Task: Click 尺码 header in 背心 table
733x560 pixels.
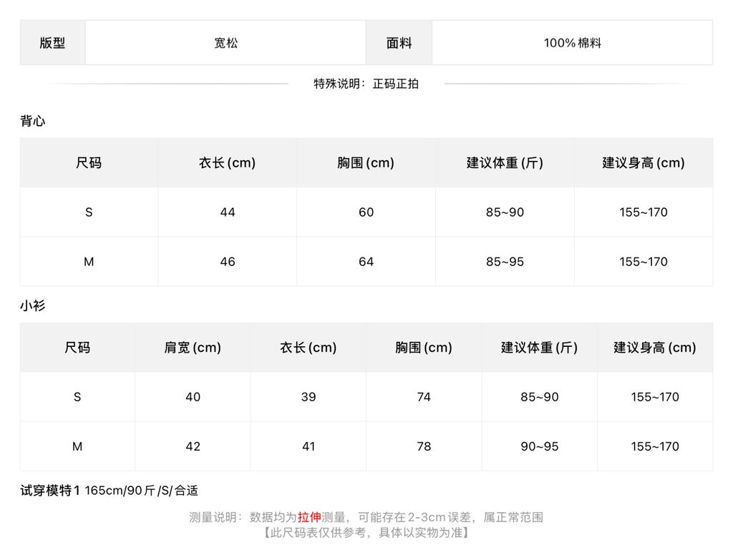Action: click(x=89, y=162)
